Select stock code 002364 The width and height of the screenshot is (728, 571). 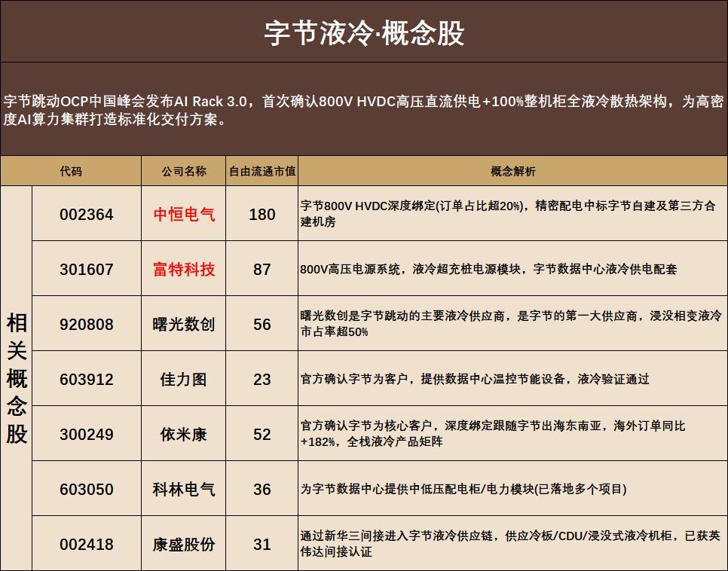[x=87, y=215]
